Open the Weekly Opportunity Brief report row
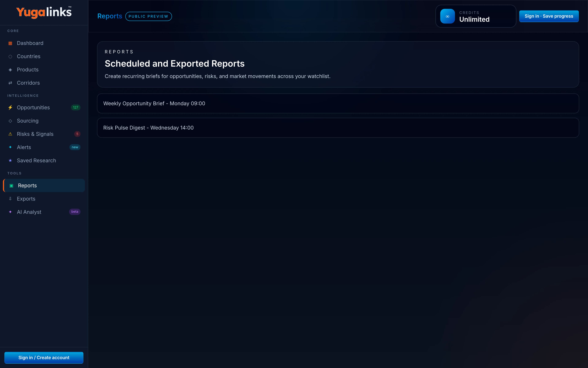 click(x=338, y=103)
